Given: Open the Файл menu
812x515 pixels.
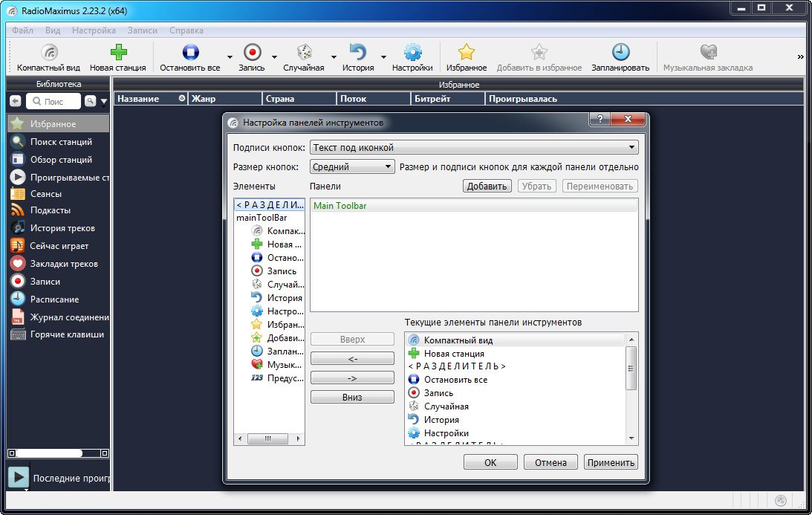Looking at the screenshot, I should [23, 30].
